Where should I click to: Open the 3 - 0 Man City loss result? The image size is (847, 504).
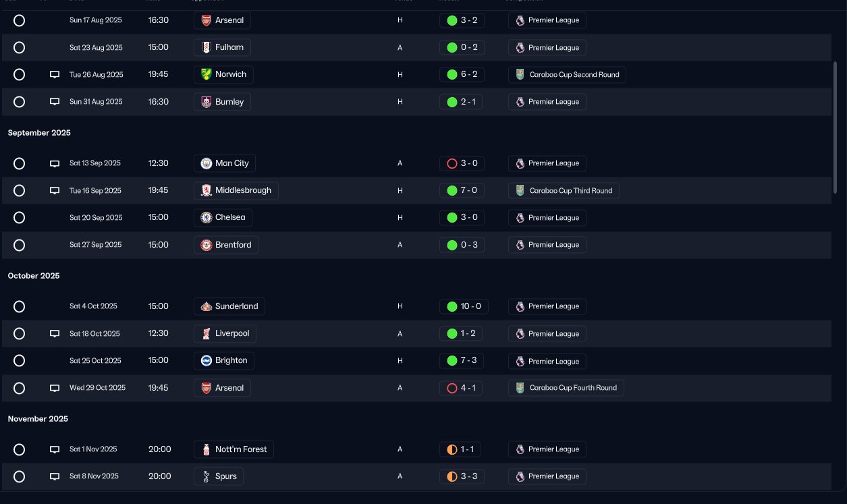pyautogui.click(x=462, y=163)
